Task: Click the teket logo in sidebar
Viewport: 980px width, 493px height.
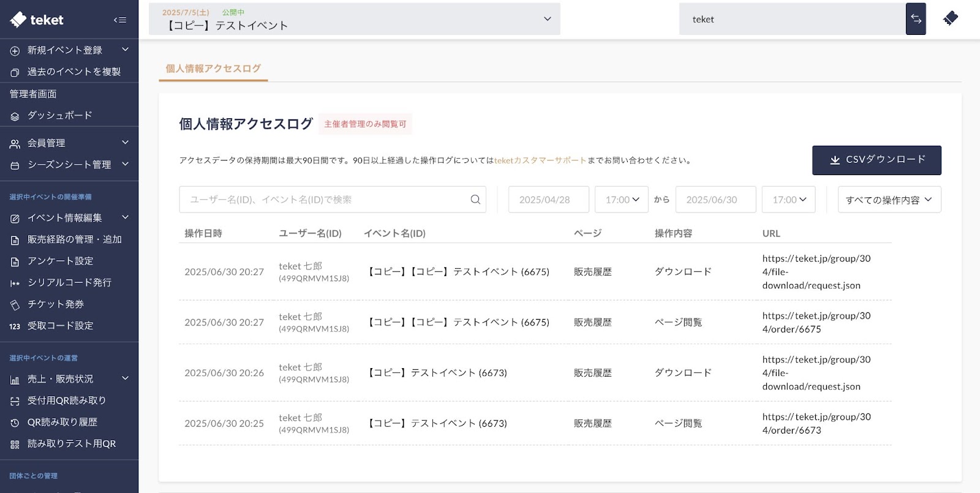Action: coord(37,20)
